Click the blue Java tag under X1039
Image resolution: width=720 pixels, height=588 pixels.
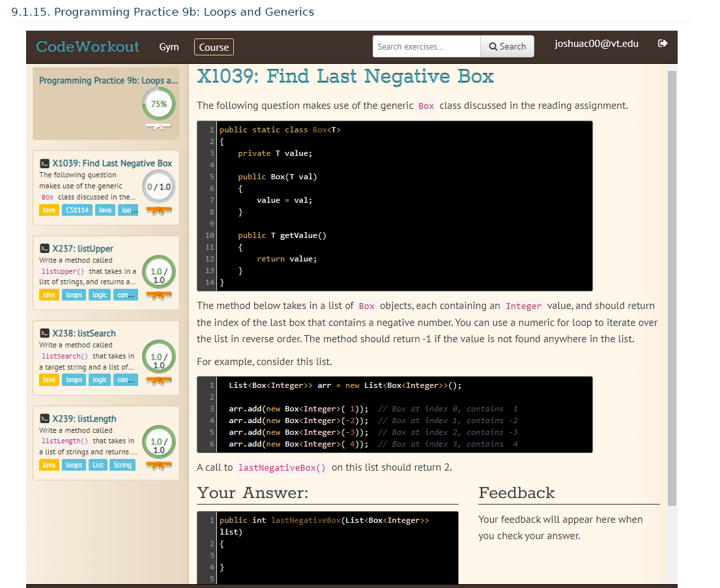[105, 210]
